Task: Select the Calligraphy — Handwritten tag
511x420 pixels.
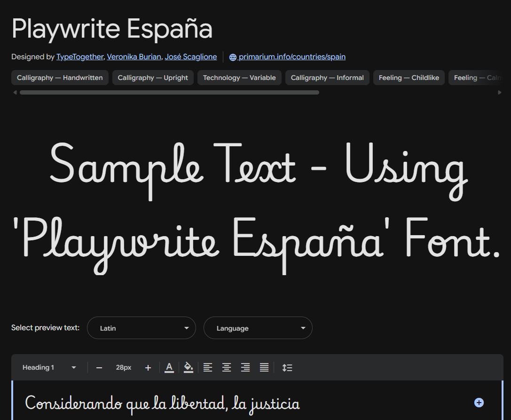Action: click(x=60, y=78)
